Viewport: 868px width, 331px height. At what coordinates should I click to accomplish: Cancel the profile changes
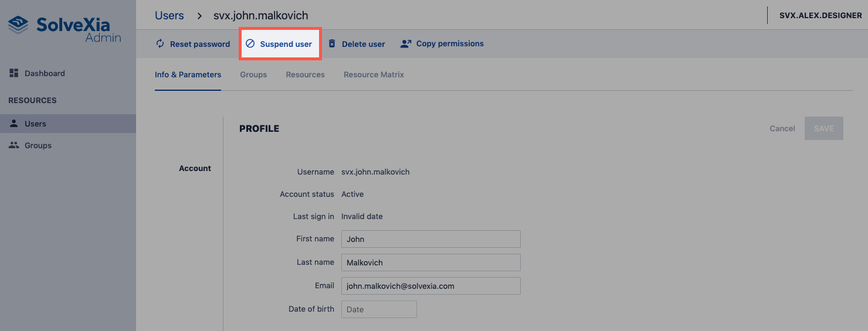(x=782, y=128)
